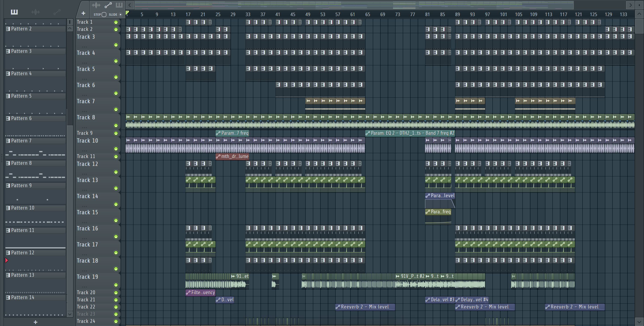The width and height of the screenshot is (644, 326).
Task: Click the 'Param..7 freq' clip on Track 9
Action: tap(232, 133)
